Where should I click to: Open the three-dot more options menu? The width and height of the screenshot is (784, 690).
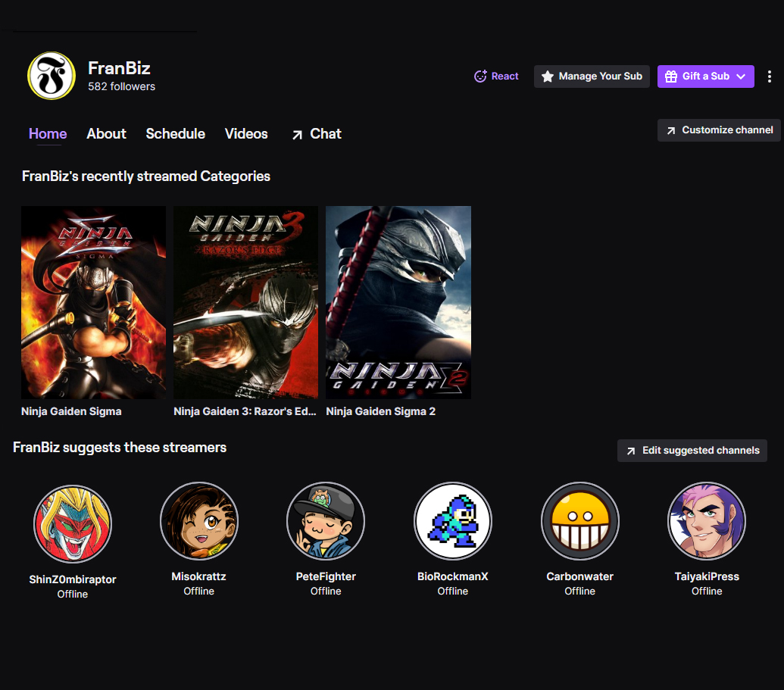pos(769,76)
